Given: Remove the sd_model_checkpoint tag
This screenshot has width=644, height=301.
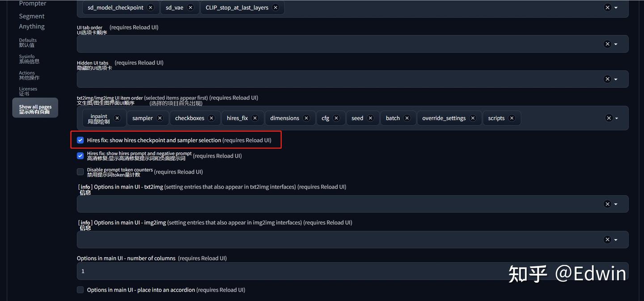Looking at the screenshot, I should [x=151, y=8].
